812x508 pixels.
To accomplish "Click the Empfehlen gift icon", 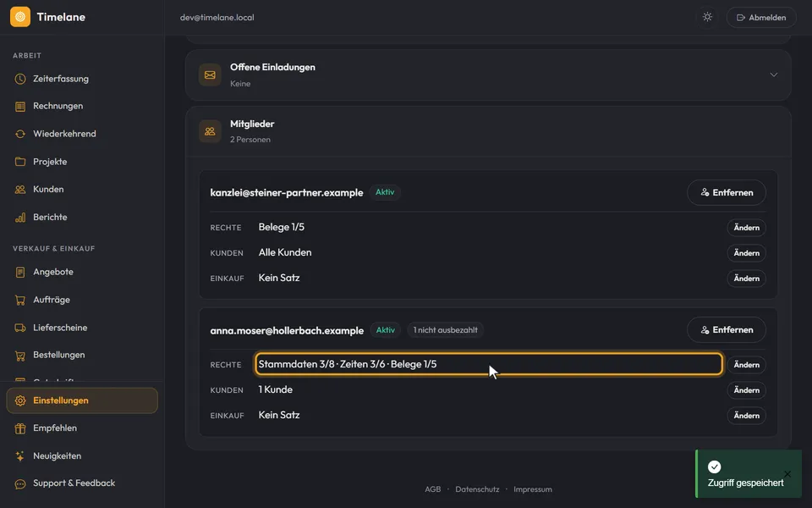I will point(20,428).
